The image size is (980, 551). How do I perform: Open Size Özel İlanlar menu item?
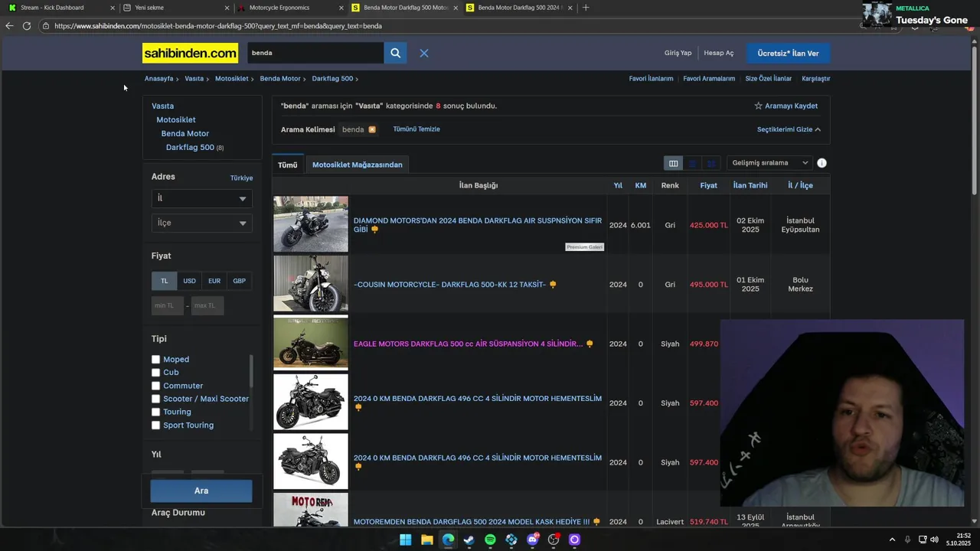(769, 78)
